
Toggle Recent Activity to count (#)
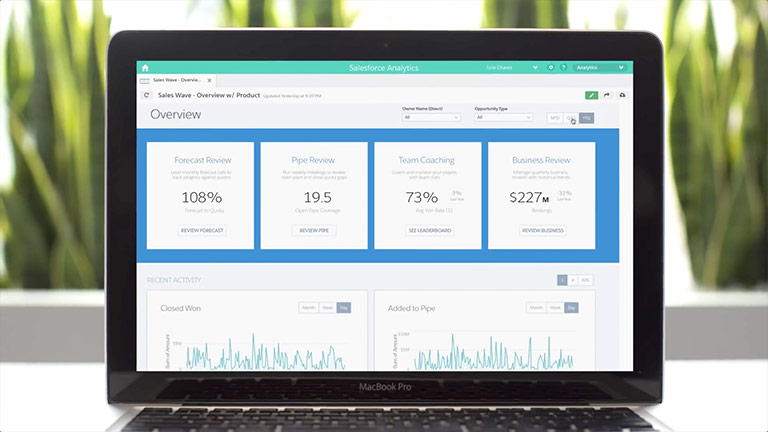(573, 280)
